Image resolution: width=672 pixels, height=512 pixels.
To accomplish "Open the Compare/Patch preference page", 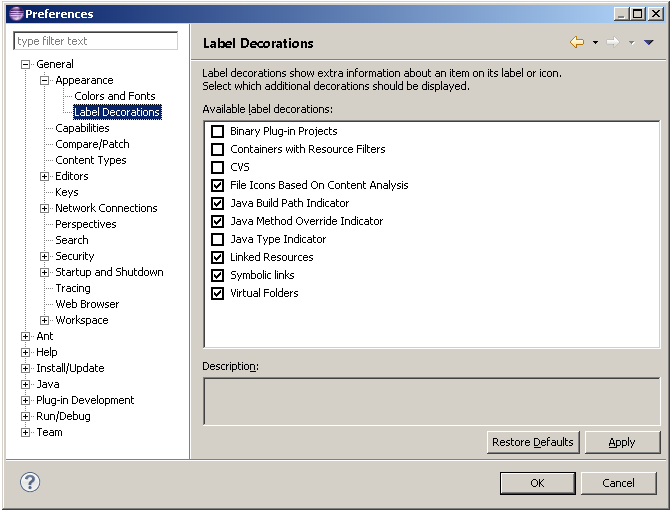I will [92, 144].
